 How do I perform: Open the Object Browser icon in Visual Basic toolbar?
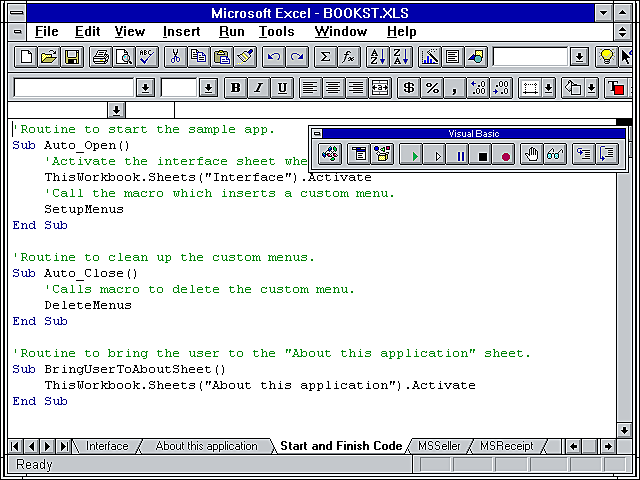[382, 154]
